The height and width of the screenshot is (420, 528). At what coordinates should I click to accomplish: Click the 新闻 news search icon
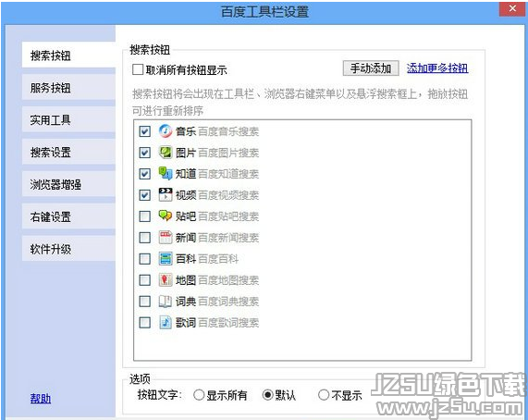pyautogui.click(x=166, y=237)
